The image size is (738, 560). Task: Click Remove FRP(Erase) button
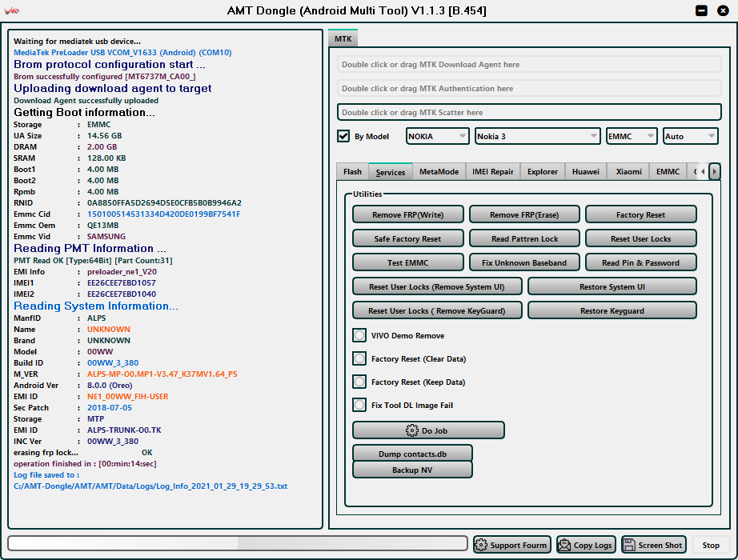(x=524, y=214)
